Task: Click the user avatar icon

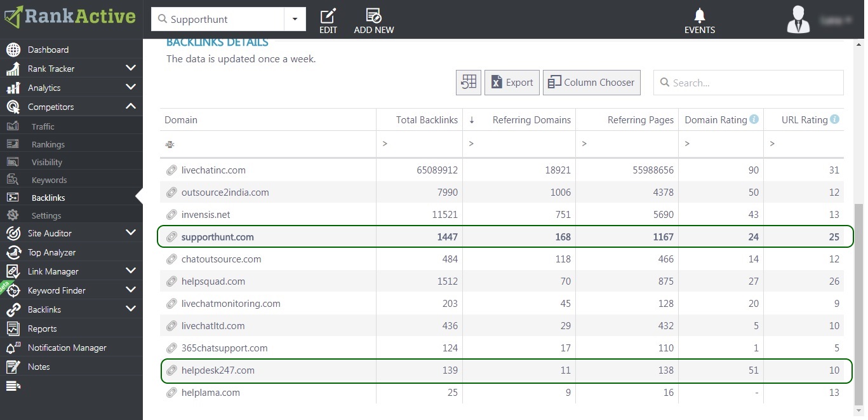Action: 798,19
